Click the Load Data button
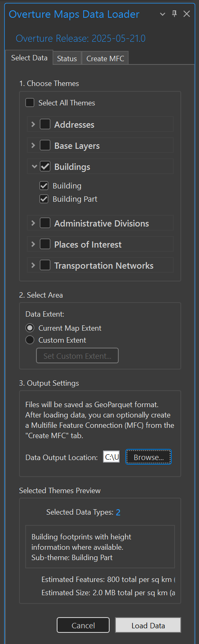The width and height of the screenshot is (199, 644). tap(148, 625)
